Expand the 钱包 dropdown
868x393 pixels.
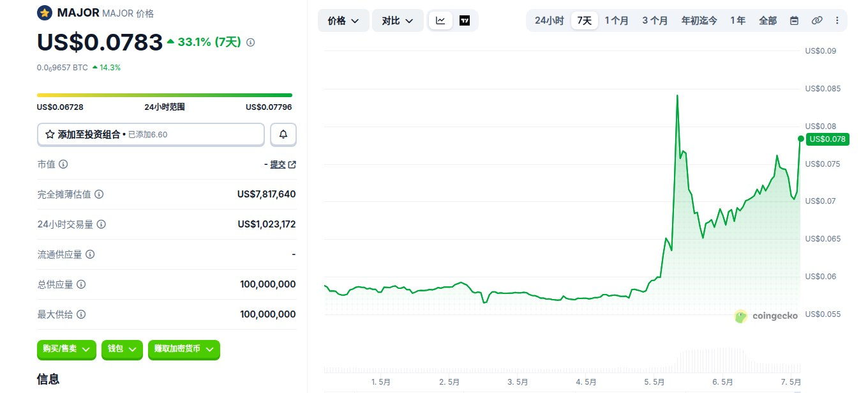coord(122,349)
